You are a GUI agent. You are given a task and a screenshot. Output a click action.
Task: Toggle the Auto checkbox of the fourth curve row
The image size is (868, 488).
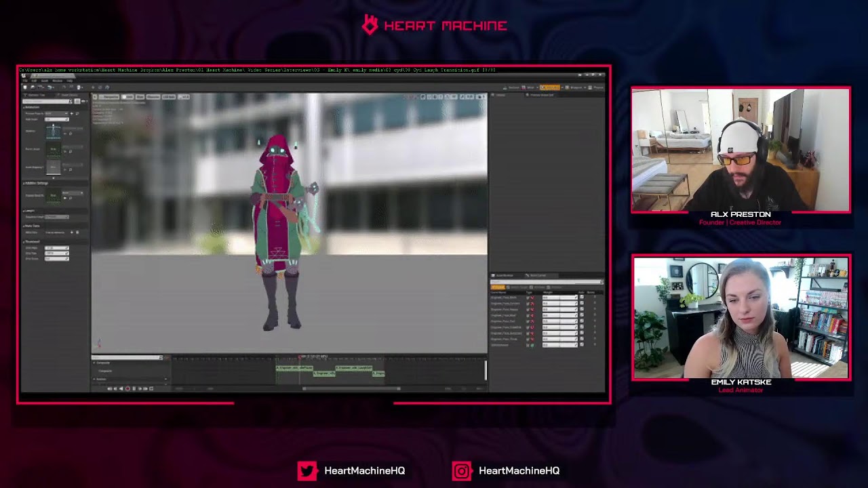click(x=582, y=315)
